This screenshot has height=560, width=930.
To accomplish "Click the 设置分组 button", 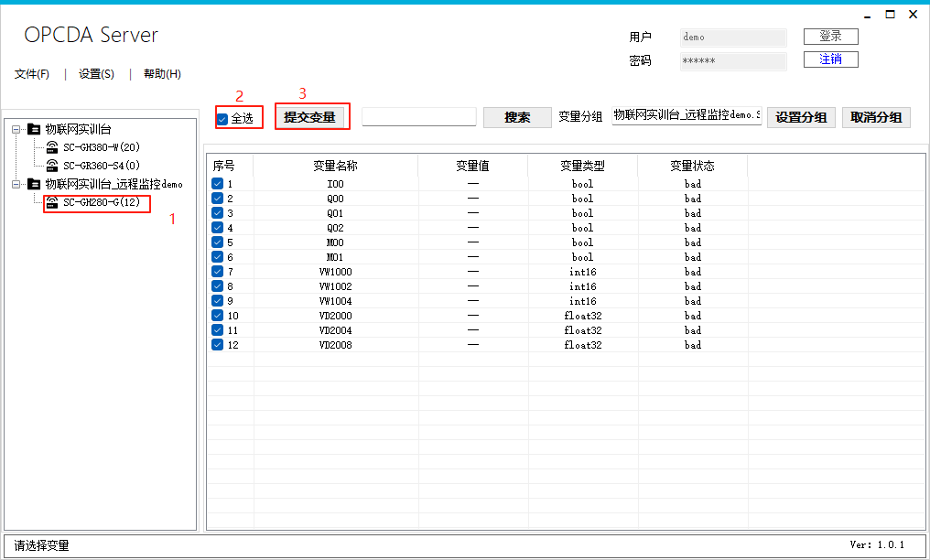I will (801, 117).
